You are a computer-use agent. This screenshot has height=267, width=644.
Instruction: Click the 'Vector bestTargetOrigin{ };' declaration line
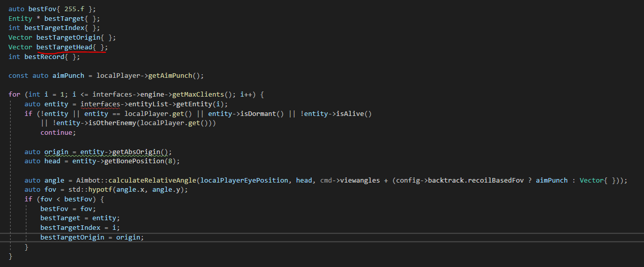click(62, 38)
